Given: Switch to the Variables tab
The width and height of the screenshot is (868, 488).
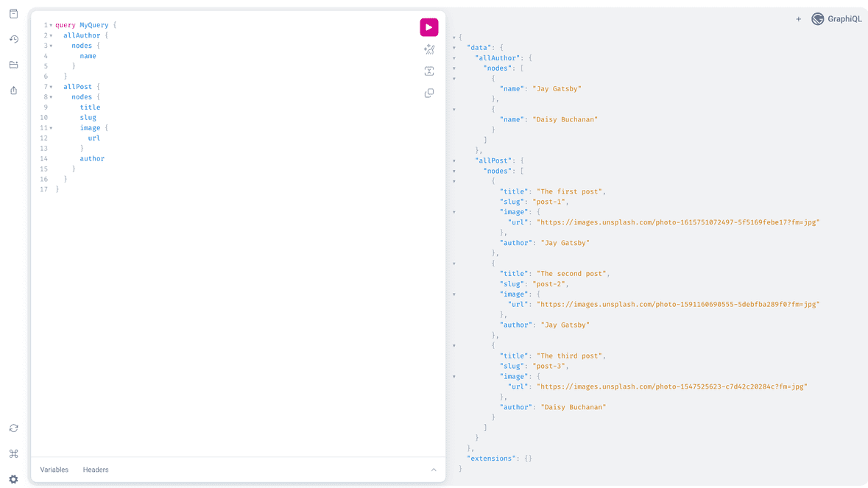Looking at the screenshot, I should point(54,470).
